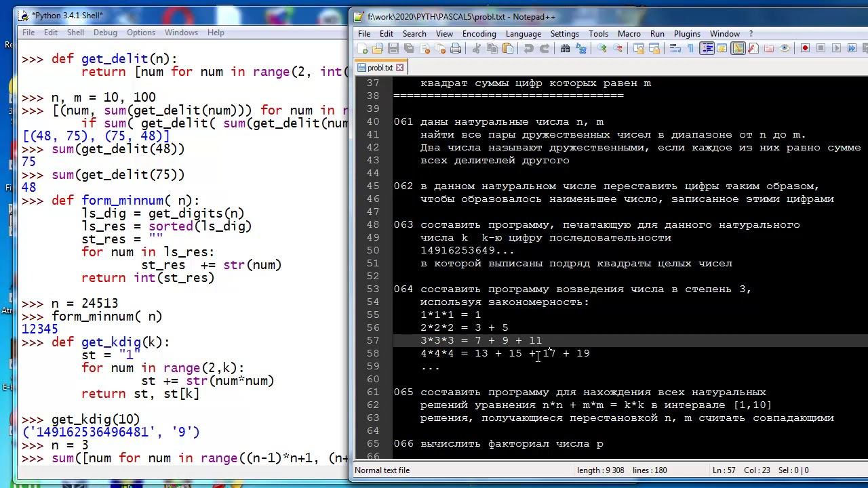Toggle file monitoring eye icon
The image size is (868, 488).
pyautogui.click(x=785, y=48)
